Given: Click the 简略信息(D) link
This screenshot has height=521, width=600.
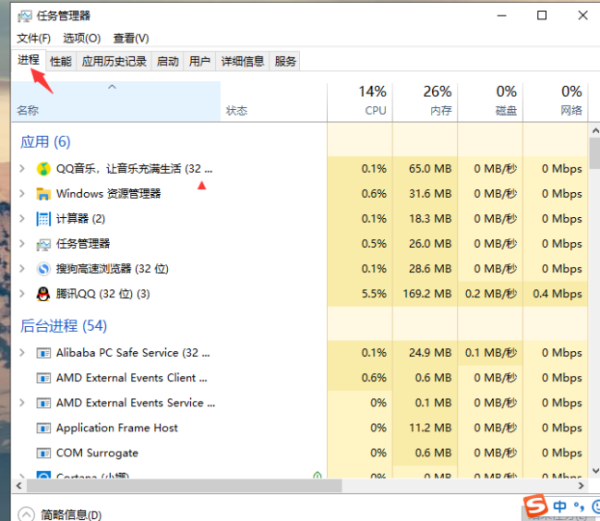Looking at the screenshot, I should click(71, 515).
